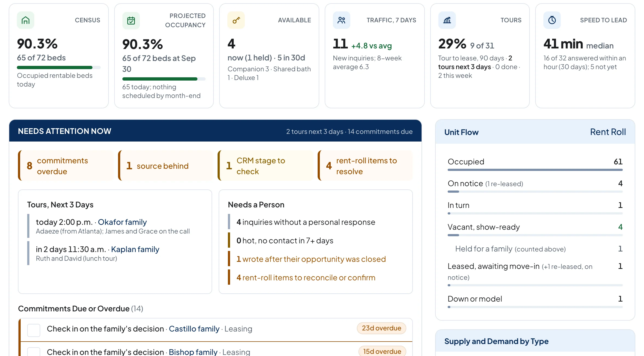Click the Available key icon
The height and width of the screenshot is (356, 644).
pyautogui.click(x=236, y=20)
